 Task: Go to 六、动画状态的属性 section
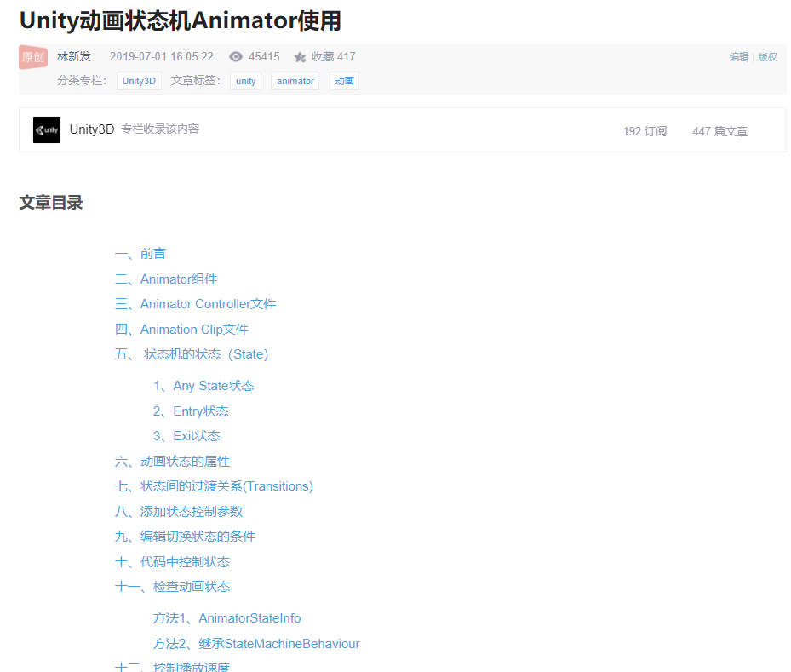point(172,461)
